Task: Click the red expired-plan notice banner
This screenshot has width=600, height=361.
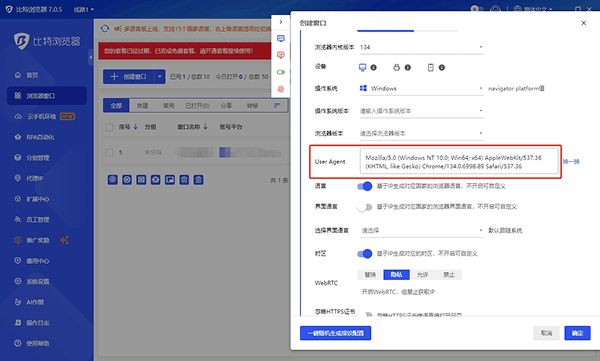Action: click(185, 51)
